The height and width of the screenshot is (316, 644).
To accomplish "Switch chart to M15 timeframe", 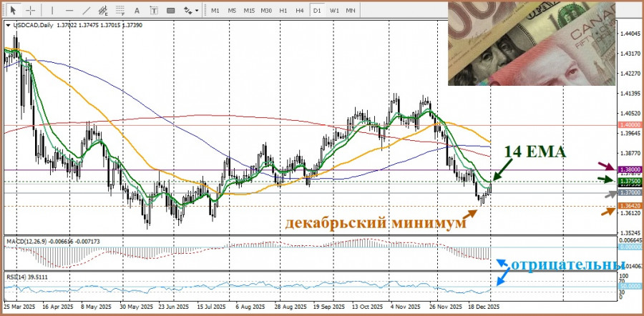I will tap(249, 11).
